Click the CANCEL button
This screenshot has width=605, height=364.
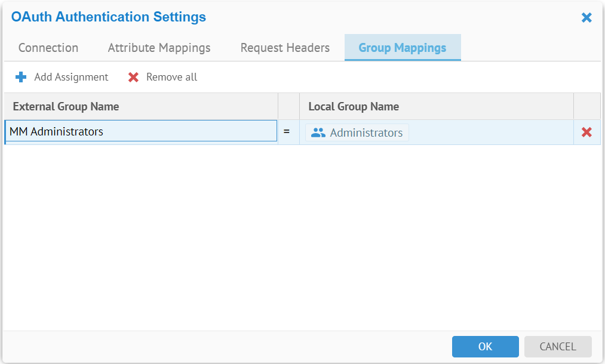(557, 346)
